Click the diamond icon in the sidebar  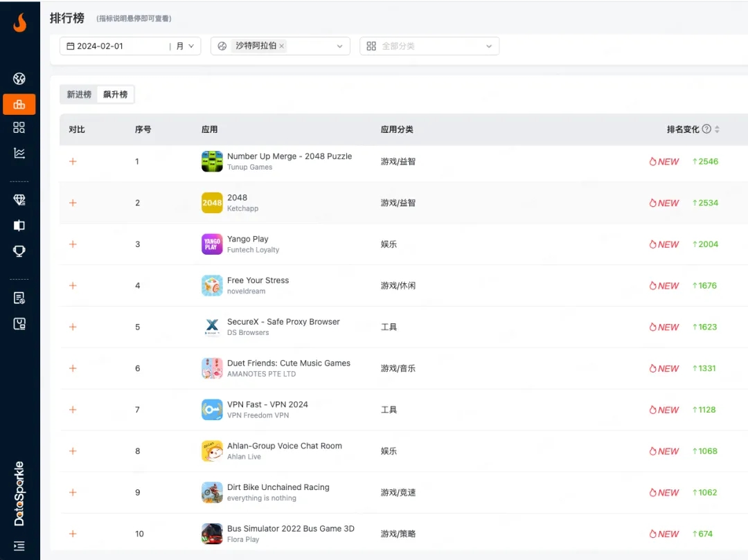19,200
